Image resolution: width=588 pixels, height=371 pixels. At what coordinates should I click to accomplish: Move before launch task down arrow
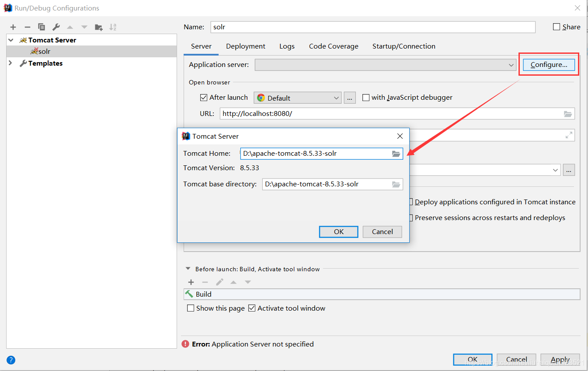pos(248,282)
